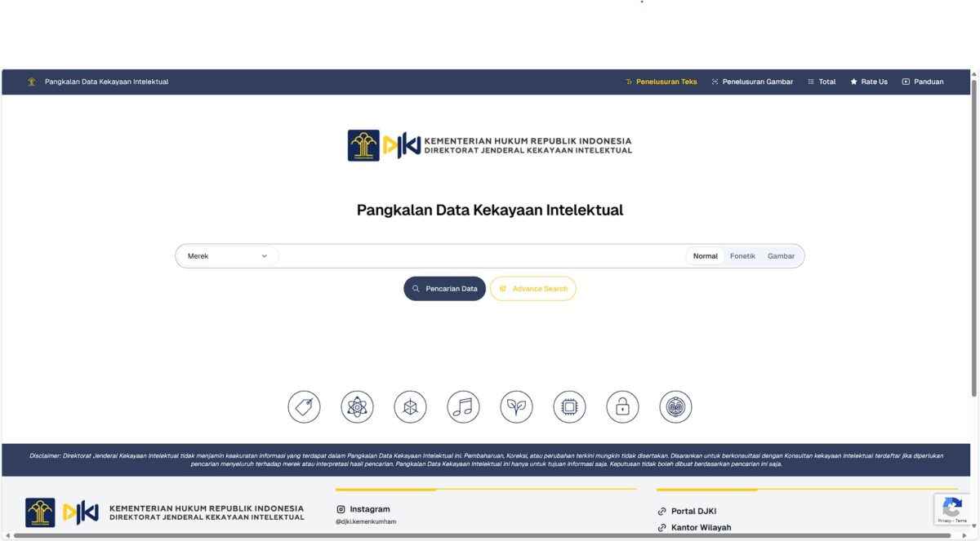
Task: Click the @djki.kemenkumham handle
Action: pyautogui.click(x=366, y=521)
